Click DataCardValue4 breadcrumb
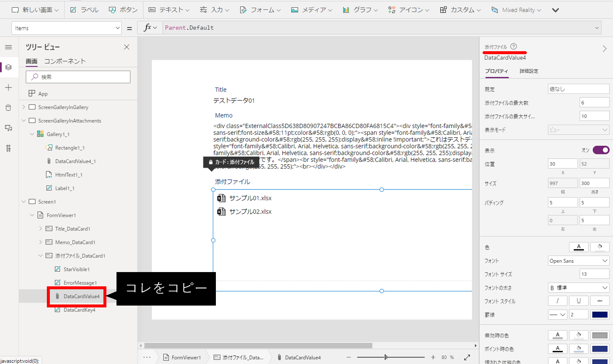 tap(299, 357)
